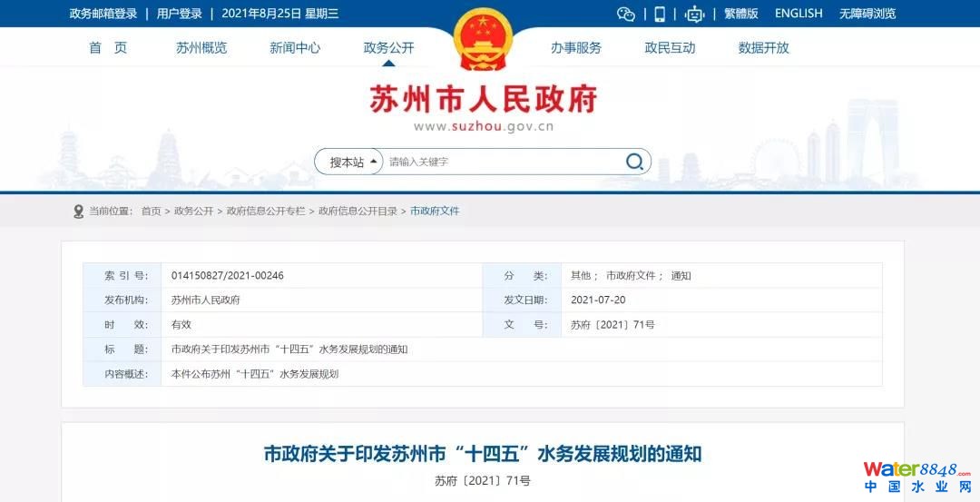Open the 苏州概览 navigation item

tap(201, 47)
